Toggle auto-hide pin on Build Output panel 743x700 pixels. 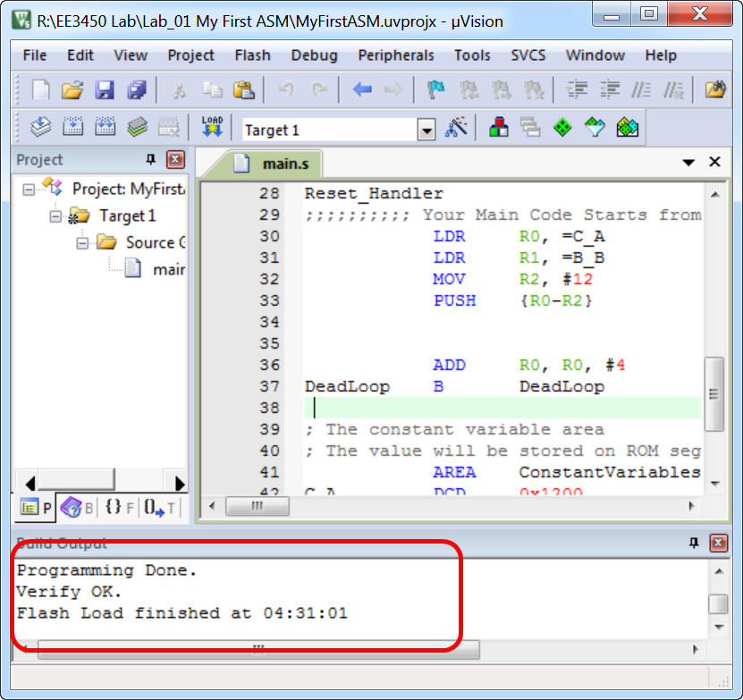(x=694, y=543)
